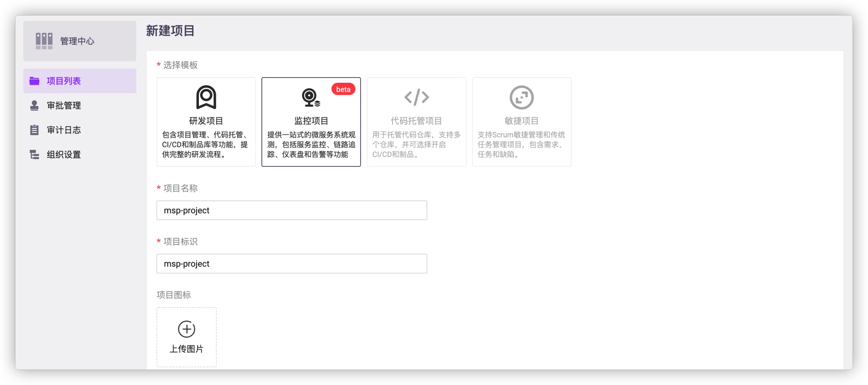Focus the 项目标识 text field
Screen dimensions: 868x385
pyautogui.click(x=292, y=264)
